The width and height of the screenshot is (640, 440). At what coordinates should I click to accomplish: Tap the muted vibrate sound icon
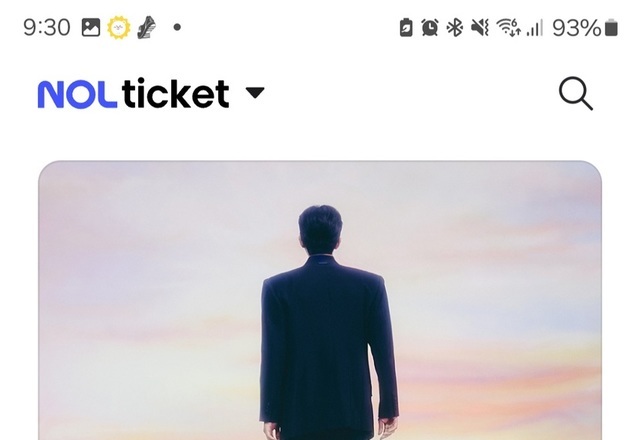(480, 28)
